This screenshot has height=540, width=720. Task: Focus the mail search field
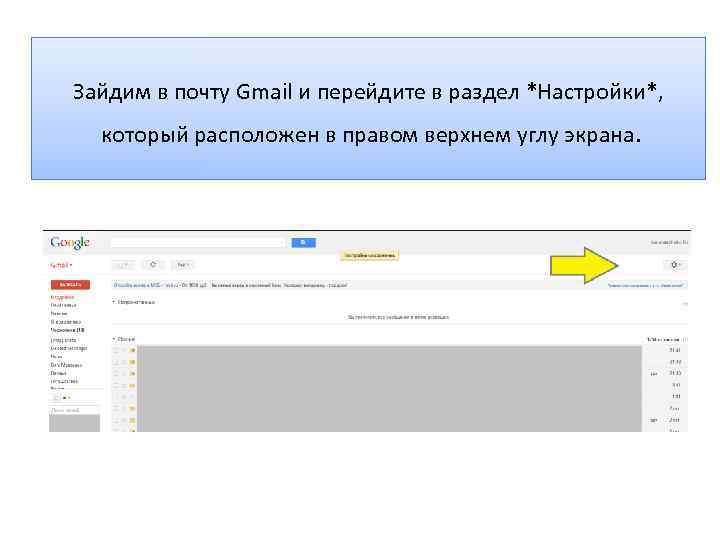coord(197,242)
